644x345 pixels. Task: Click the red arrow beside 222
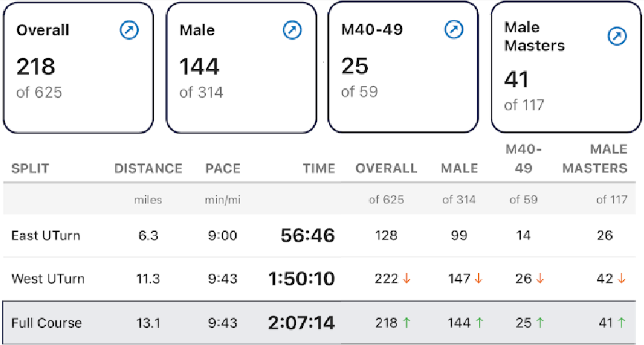(x=407, y=279)
